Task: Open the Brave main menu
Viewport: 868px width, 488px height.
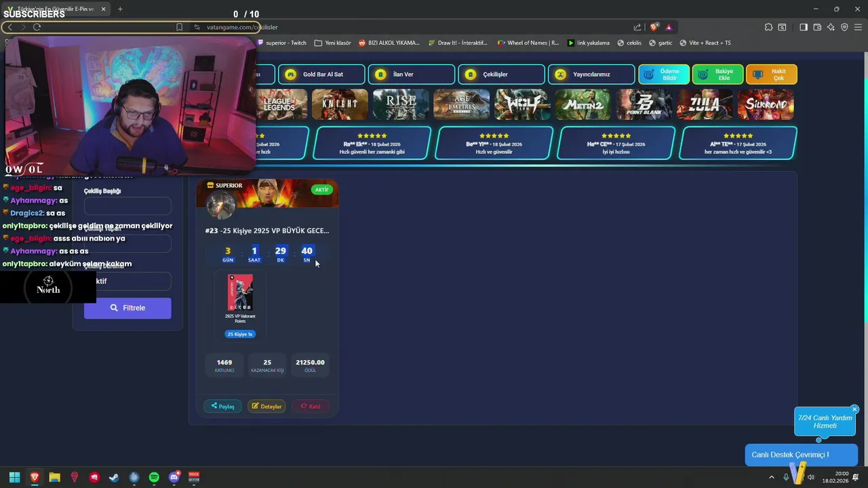Action: pyautogui.click(x=858, y=27)
